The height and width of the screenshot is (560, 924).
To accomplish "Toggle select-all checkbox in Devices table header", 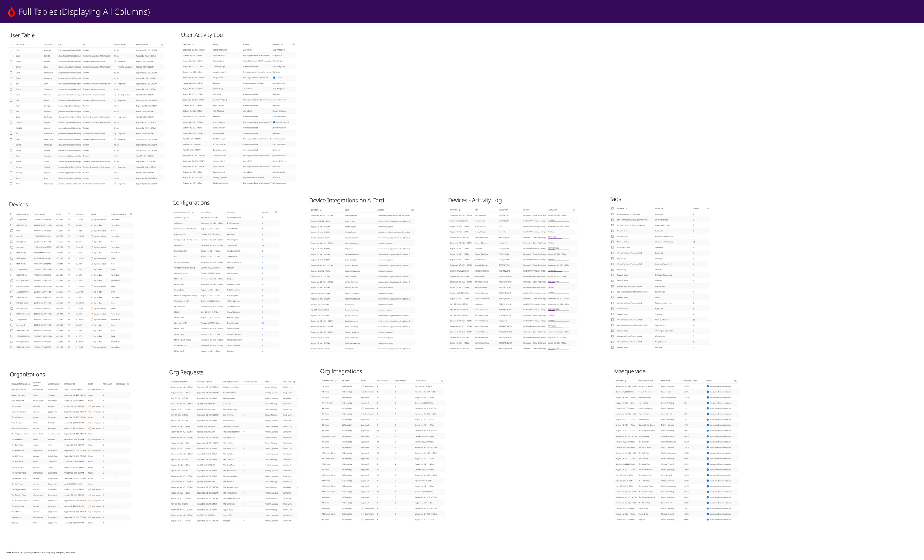I will coord(11,214).
